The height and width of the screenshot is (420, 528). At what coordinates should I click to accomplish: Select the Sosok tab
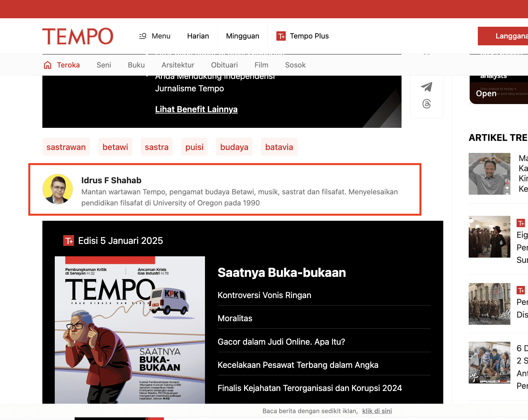(x=295, y=65)
